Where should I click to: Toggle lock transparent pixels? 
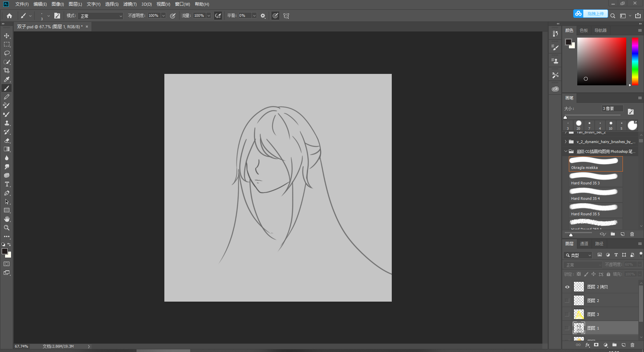579,274
